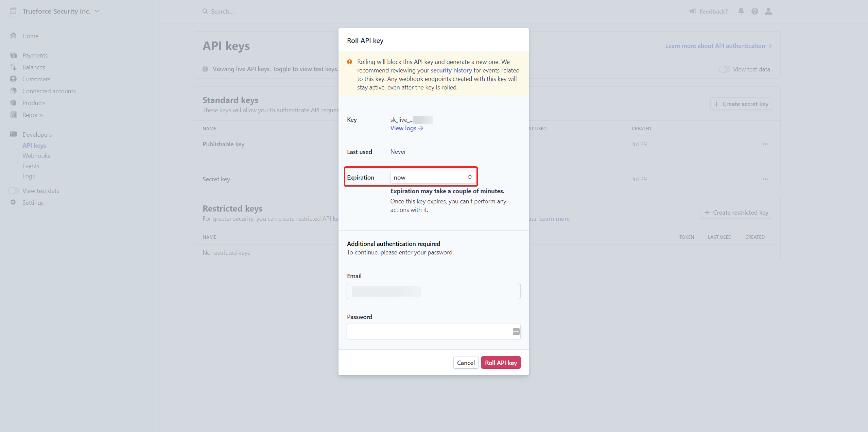
Task: Click the Roll API key confirm button
Action: pyautogui.click(x=501, y=363)
